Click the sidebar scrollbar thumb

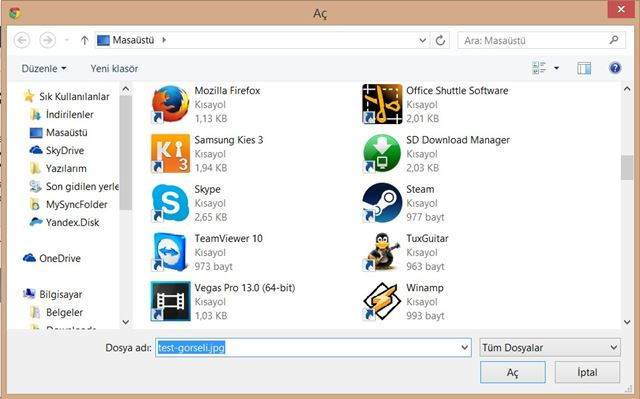(x=126, y=153)
